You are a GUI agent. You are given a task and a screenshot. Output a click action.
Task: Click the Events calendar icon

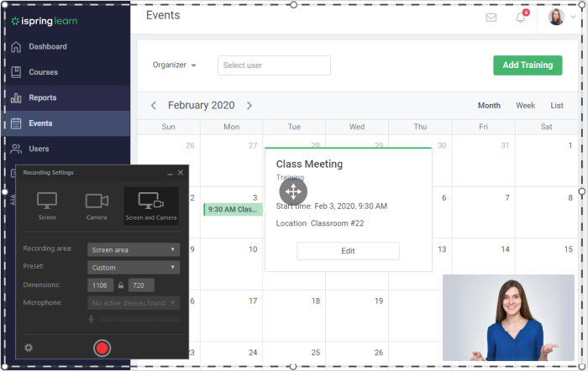coord(16,123)
